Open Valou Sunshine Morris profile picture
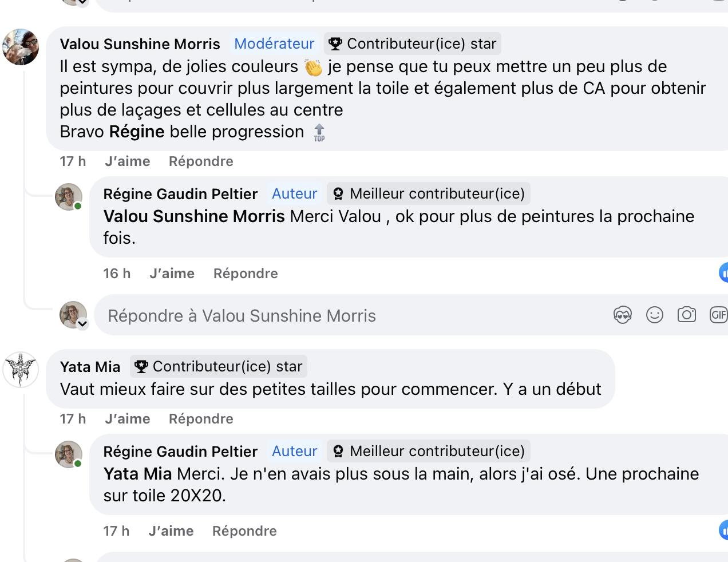728x562 pixels. (21, 47)
